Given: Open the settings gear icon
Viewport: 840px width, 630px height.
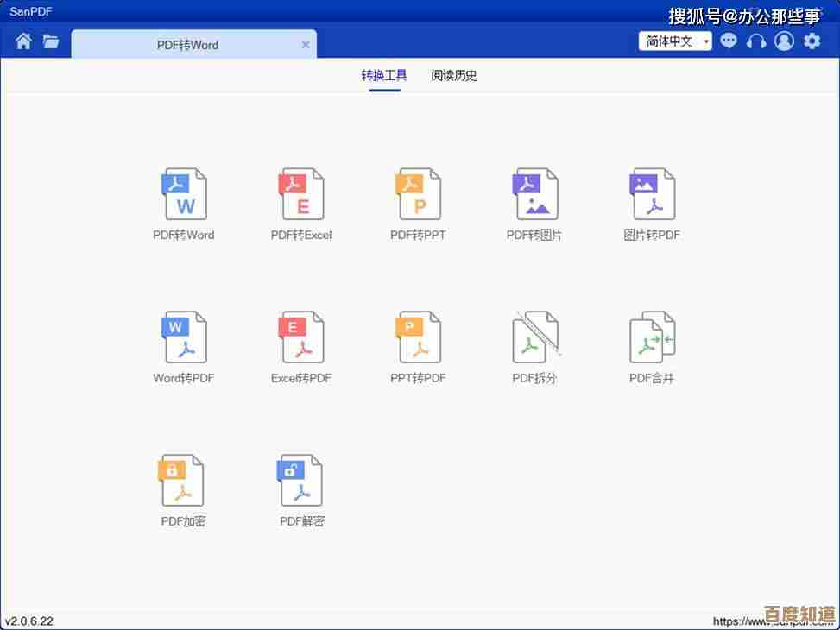Looking at the screenshot, I should coord(812,41).
